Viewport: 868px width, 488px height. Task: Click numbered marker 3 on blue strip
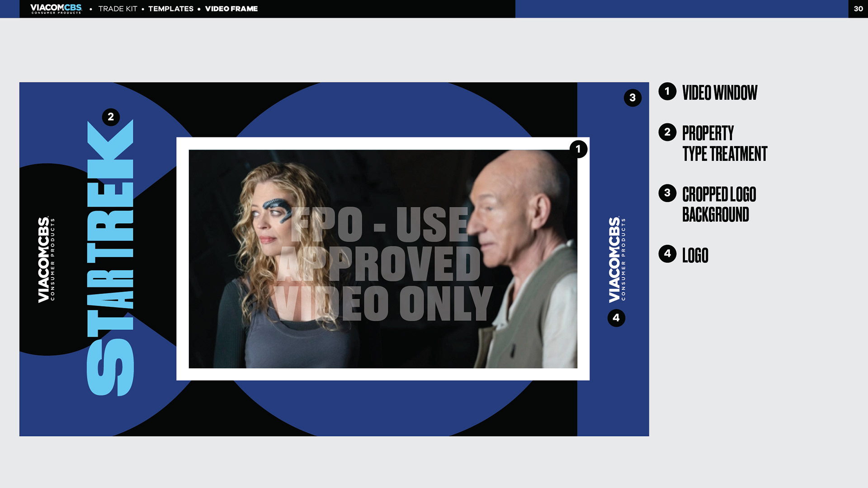click(x=632, y=98)
